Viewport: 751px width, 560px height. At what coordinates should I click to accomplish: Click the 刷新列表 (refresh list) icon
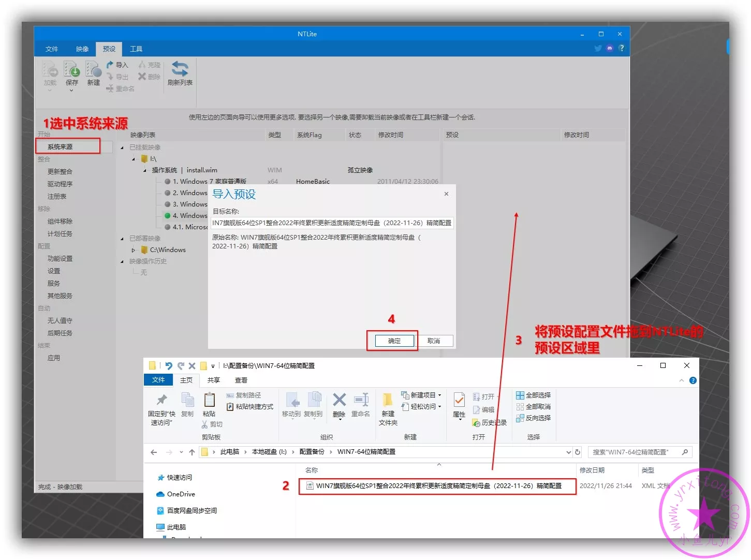click(x=180, y=69)
